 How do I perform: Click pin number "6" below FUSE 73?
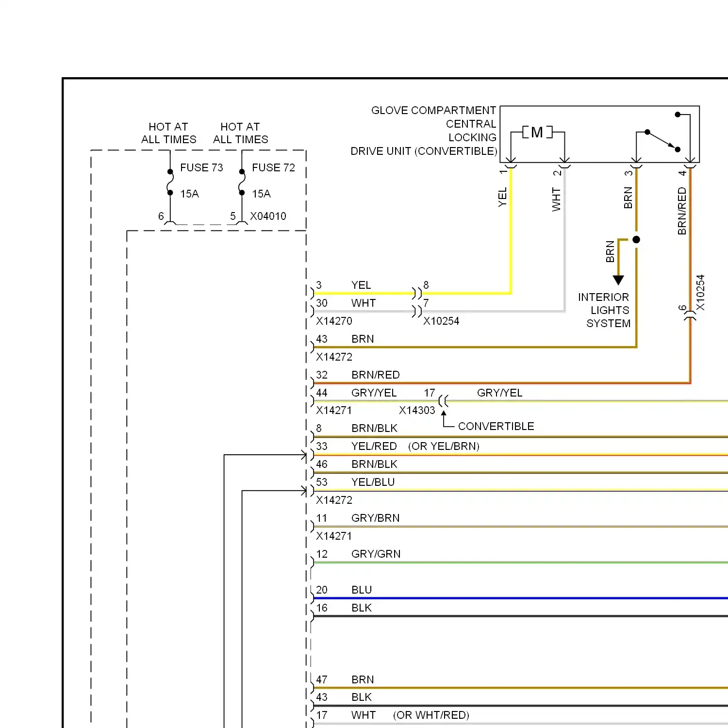pos(161,216)
